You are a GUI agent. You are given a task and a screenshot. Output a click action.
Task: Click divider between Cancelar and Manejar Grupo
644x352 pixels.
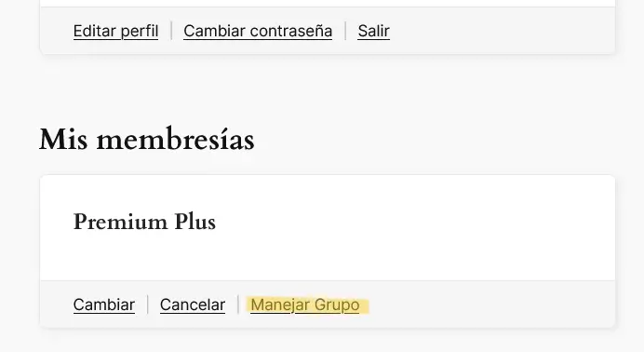[x=238, y=305]
